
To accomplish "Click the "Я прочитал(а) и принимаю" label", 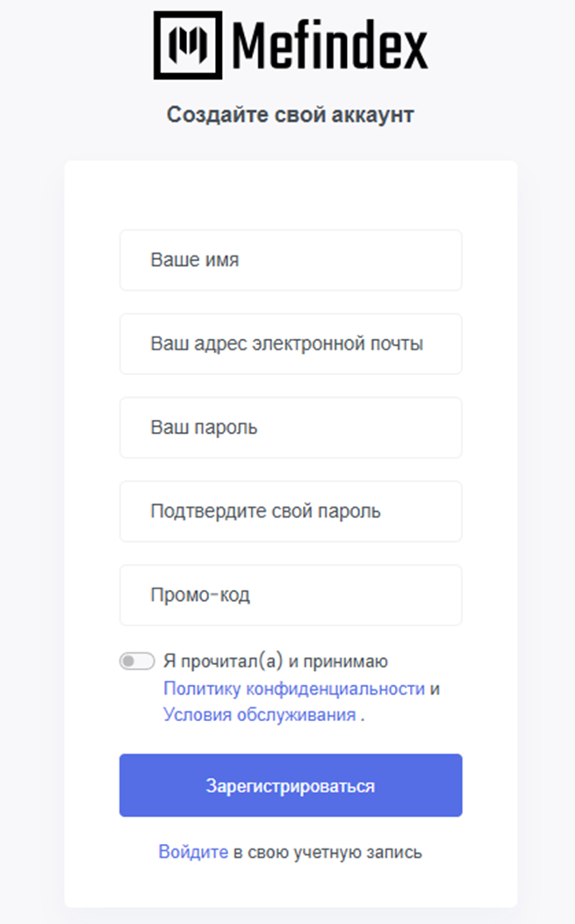I will coord(276,661).
